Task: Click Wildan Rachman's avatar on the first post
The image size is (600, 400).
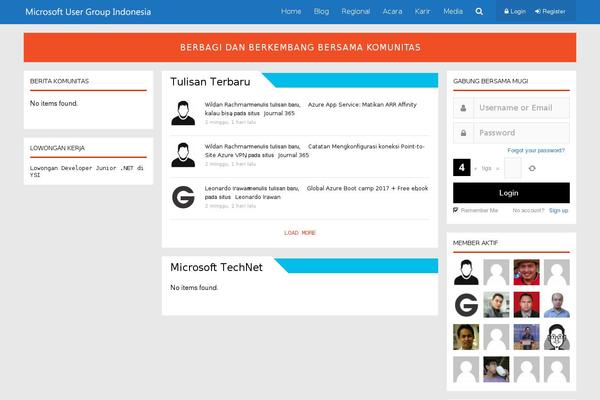Action: click(x=183, y=113)
